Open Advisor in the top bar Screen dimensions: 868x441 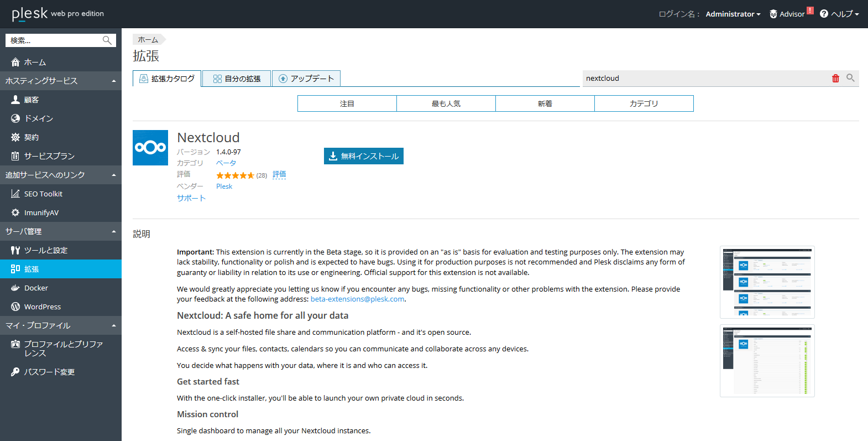coord(791,14)
